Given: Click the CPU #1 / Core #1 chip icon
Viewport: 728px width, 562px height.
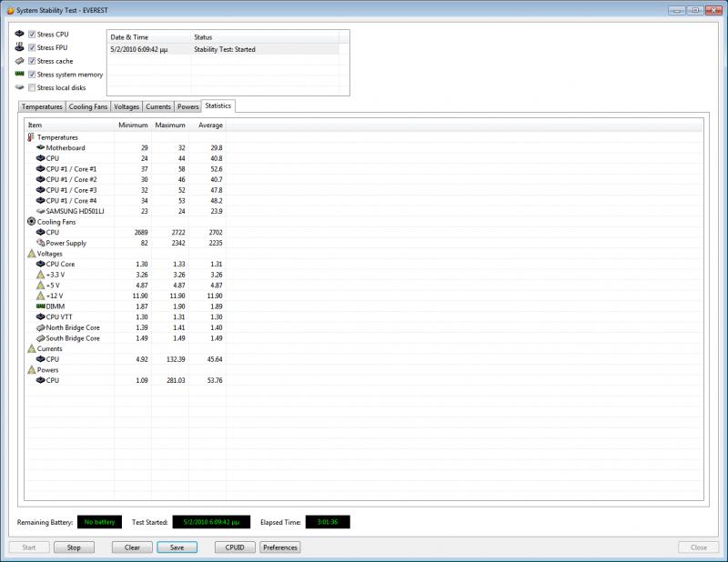Looking at the screenshot, I should pyautogui.click(x=40, y=169).
